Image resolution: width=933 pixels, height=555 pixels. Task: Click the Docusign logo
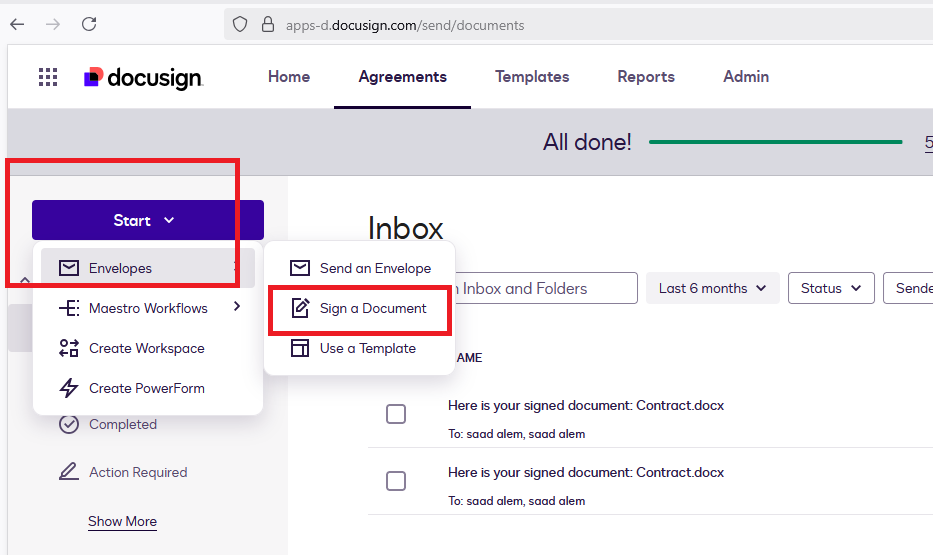143,77
